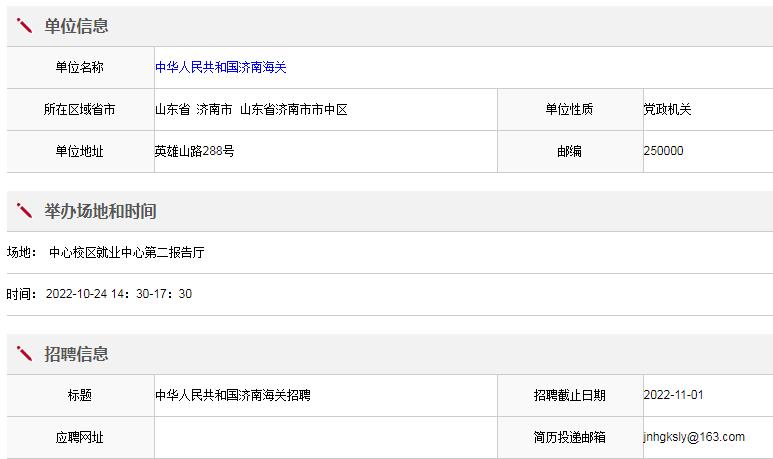
Task: Click the event time 2022-10-24 14:30-17:30
Action: coord(118,294)
